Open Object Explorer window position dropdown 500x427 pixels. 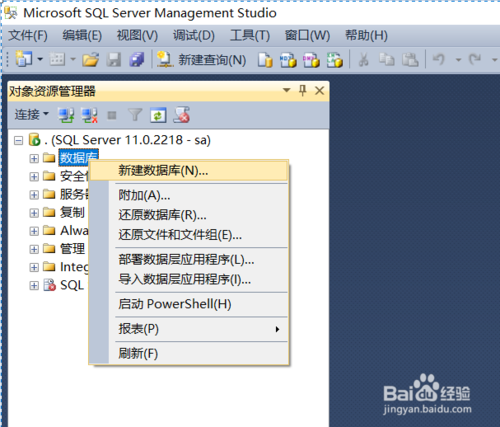click(286, 90)
